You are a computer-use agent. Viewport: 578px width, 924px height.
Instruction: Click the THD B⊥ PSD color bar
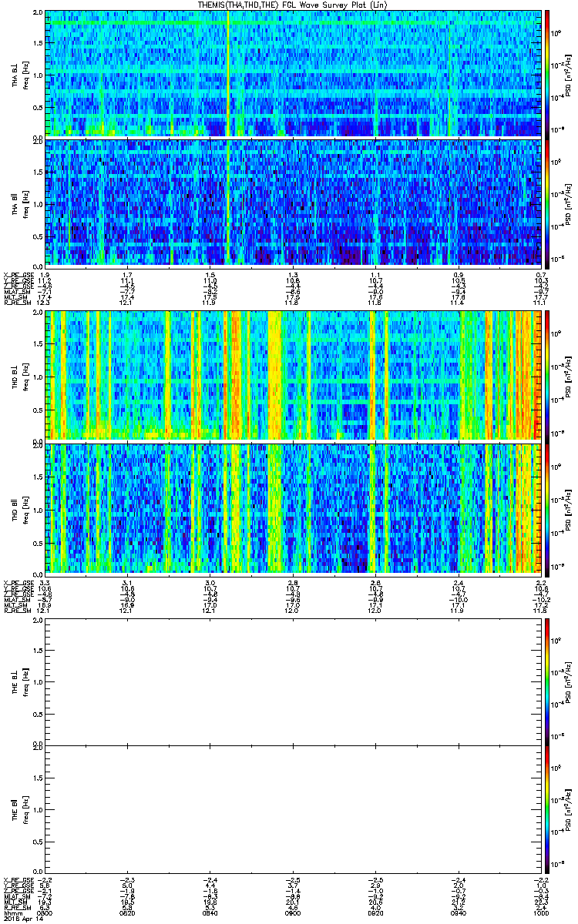[x=547, y=376]
